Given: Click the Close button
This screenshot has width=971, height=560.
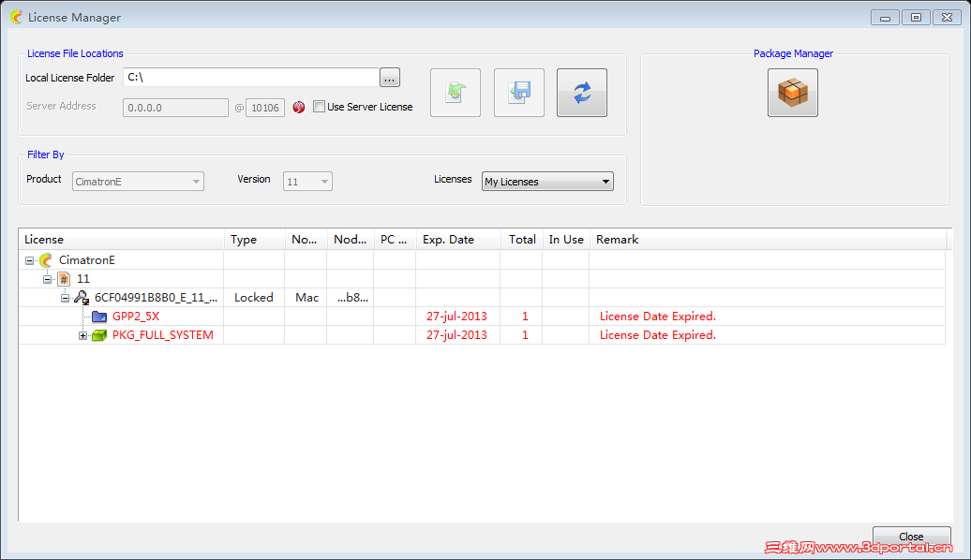Looking at the screenshot, I should 912,536.
